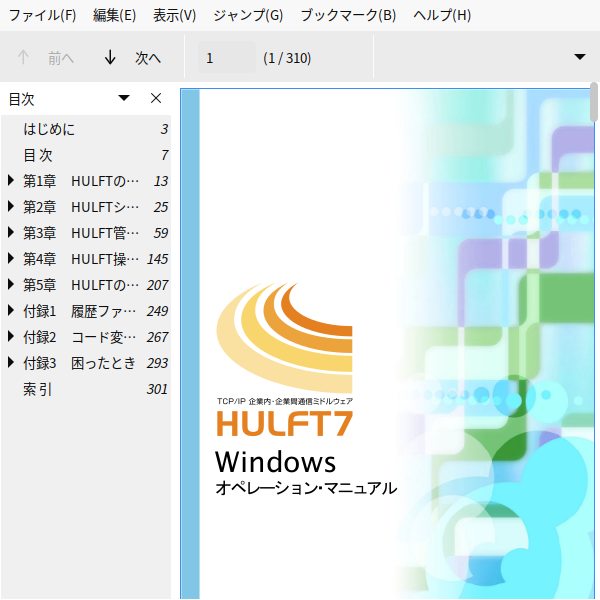
Task: Click the page number input field
Action: [227, 57]
